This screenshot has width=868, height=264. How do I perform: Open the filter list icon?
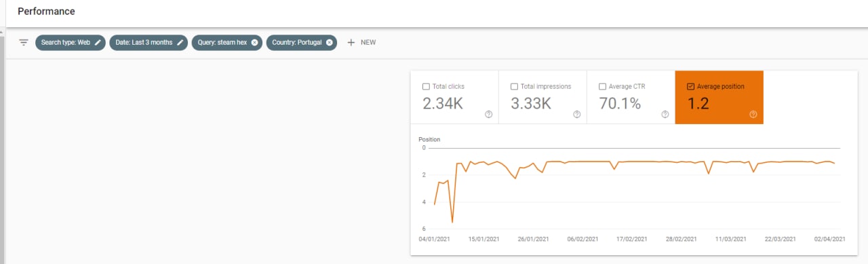24,42
